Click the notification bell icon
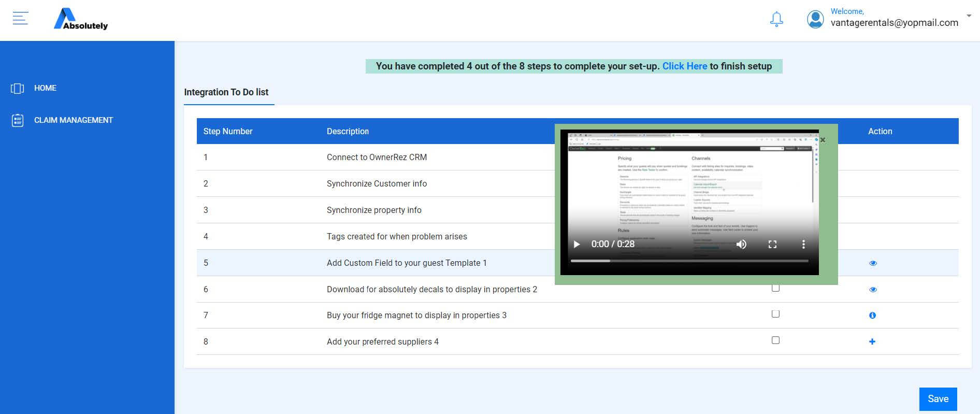The height and width of the screenshot is (414, 980). pyautogui.click(x=776, y=20)
